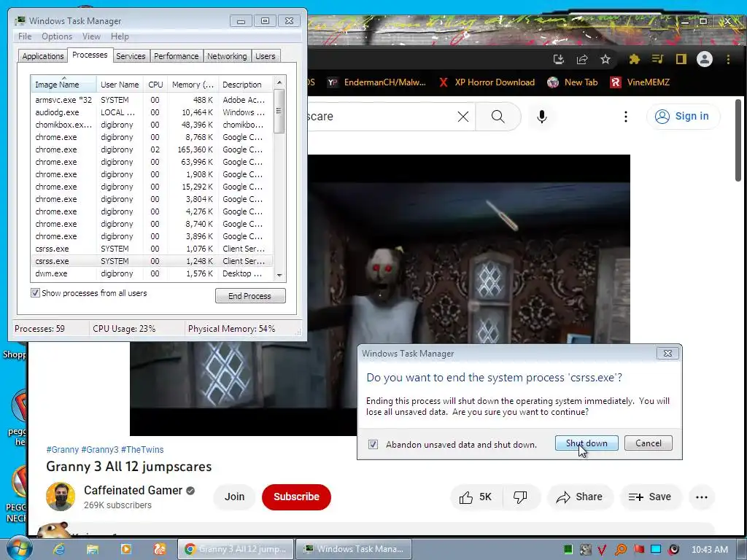Sort processes by Image Name column
The height and width of the screenshot is (560, 747).
point(64,85)
